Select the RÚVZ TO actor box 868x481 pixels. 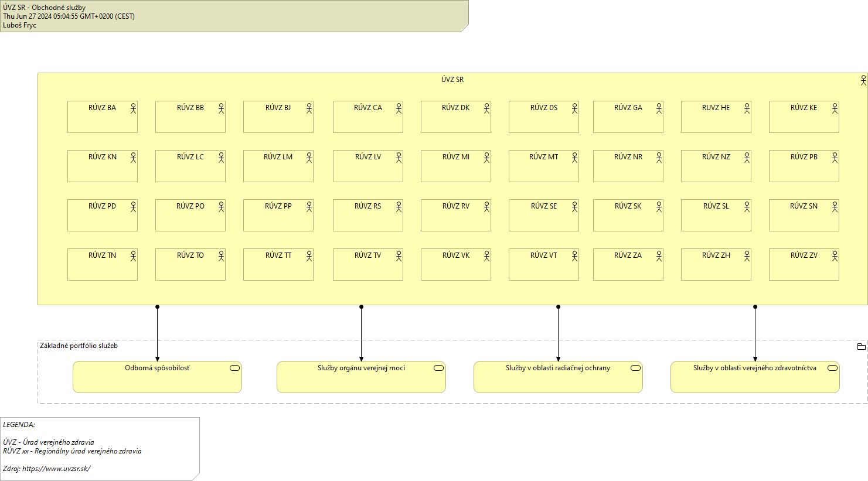(x=190, y=265)
